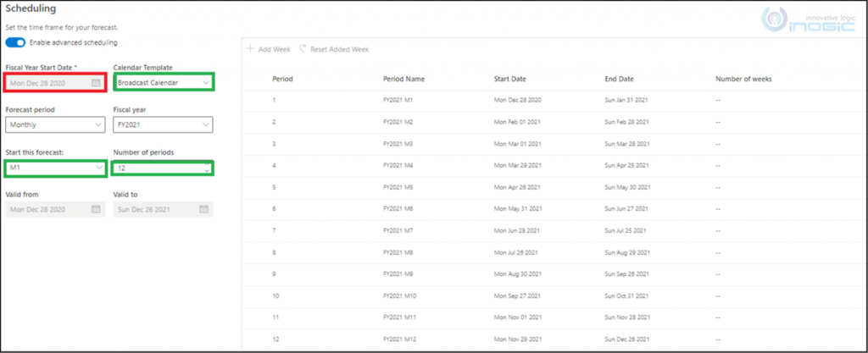Click period number 10 cell
The width and height of the screenshot is (868, 353).
coord(275,296)
